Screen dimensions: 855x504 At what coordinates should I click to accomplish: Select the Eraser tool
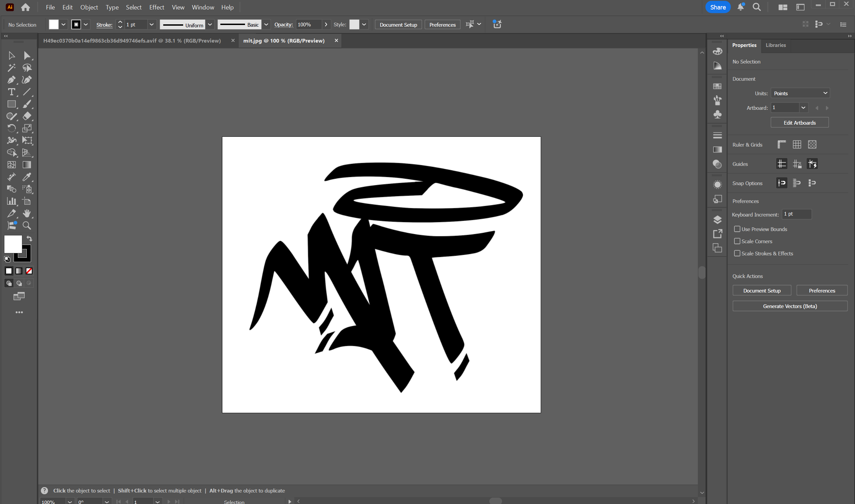pyautogui.click(x=27, y=116)
